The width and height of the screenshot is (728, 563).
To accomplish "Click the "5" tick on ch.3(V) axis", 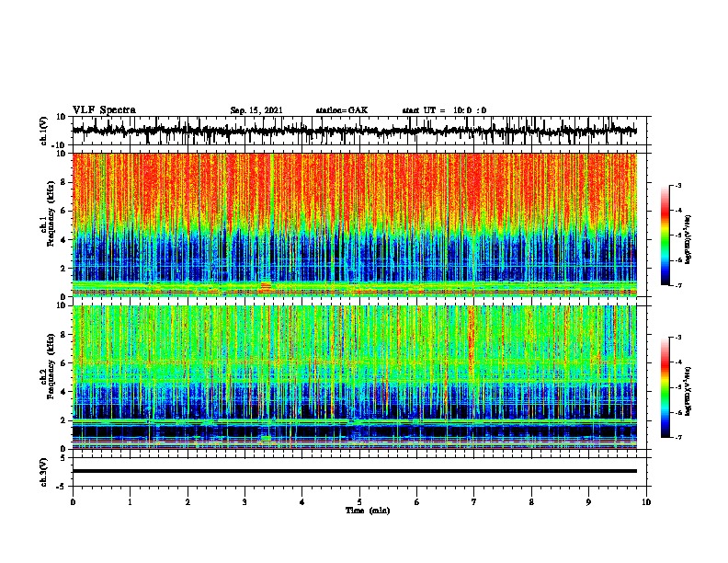I will pos(63,457).
